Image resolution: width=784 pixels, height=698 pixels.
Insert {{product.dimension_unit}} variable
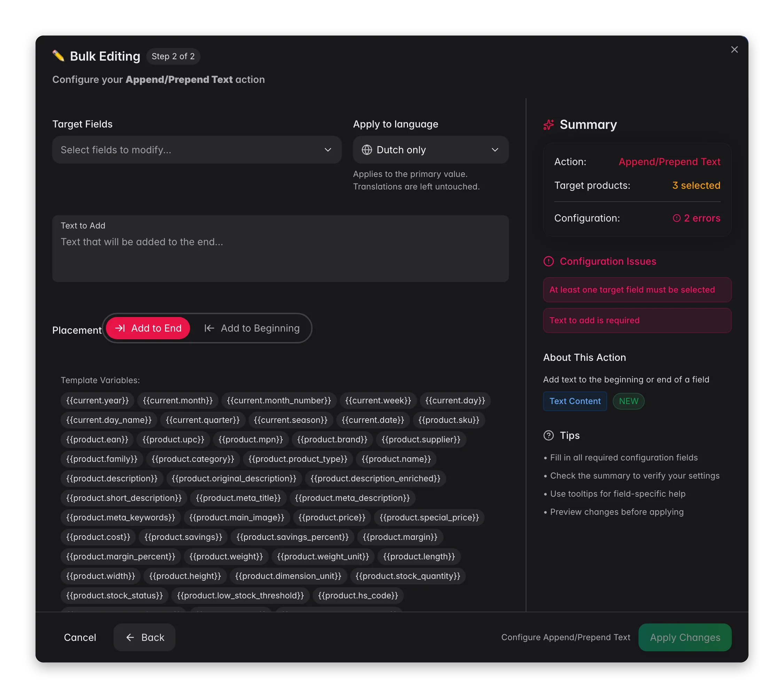(x=289, y=576)
